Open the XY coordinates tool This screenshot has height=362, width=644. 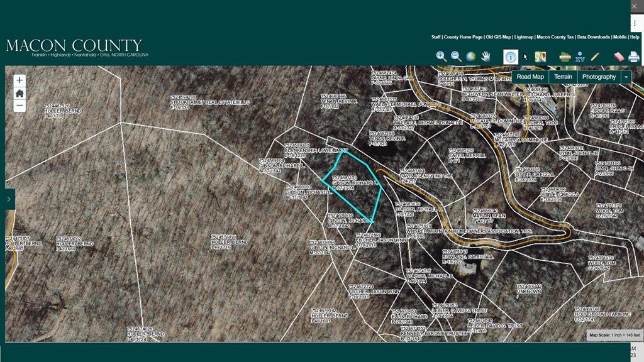point(580,57)
